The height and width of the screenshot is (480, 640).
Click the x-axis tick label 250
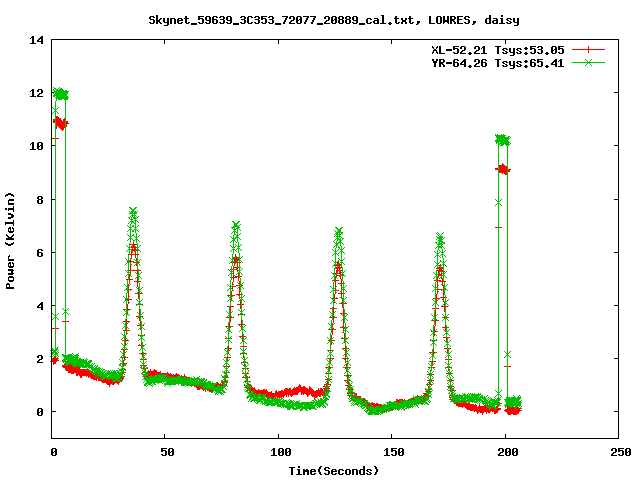coord(621,452)
